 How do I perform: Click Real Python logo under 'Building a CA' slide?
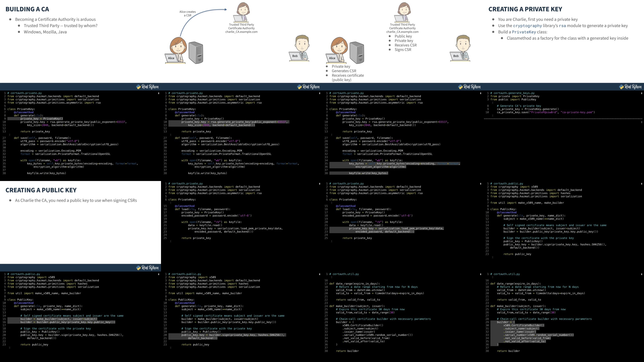click(147, 87)
